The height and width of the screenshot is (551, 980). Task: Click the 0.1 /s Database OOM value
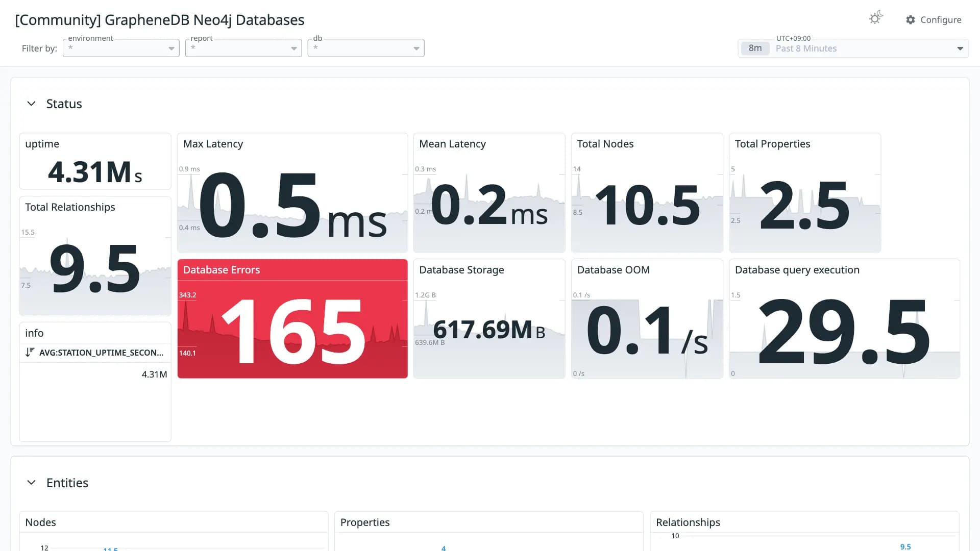[x=647, y=331]
